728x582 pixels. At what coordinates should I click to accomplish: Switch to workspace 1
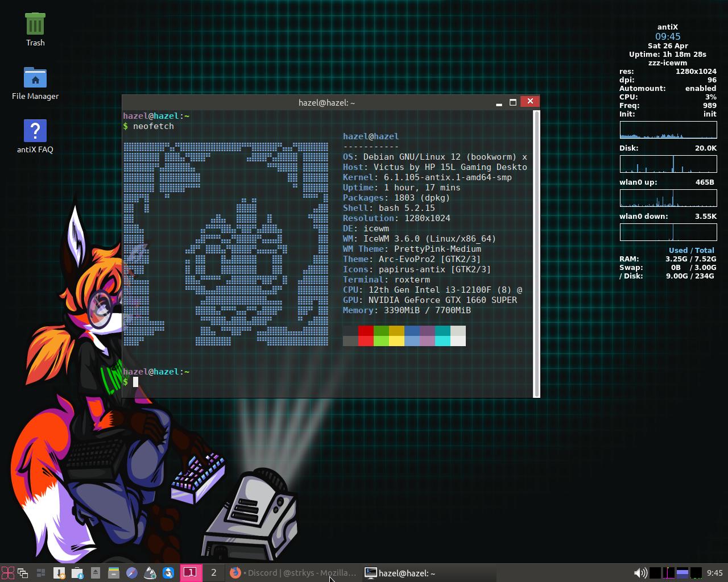point(191,573)
